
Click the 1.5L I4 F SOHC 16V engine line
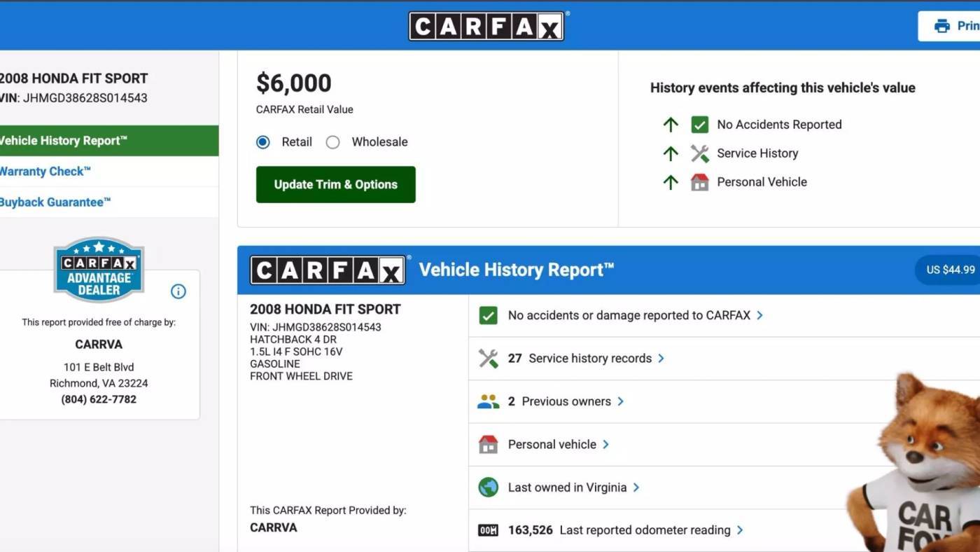click(x=296, y=352)
